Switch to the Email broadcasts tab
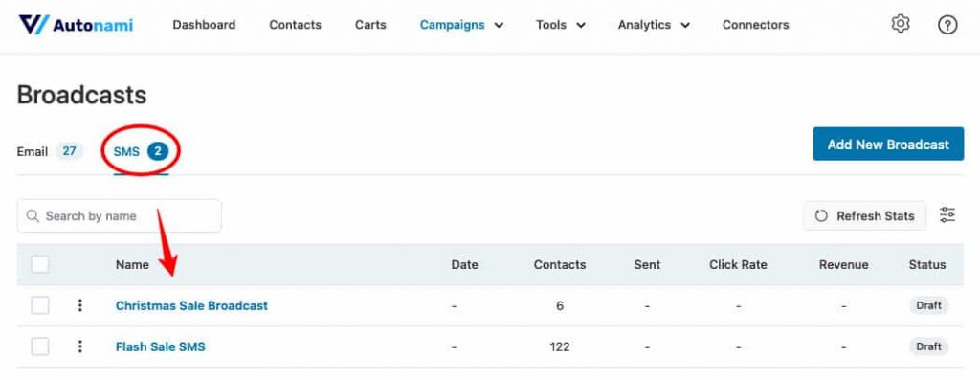This screenshot has width=980, height=380. click(x=50, y=151)
